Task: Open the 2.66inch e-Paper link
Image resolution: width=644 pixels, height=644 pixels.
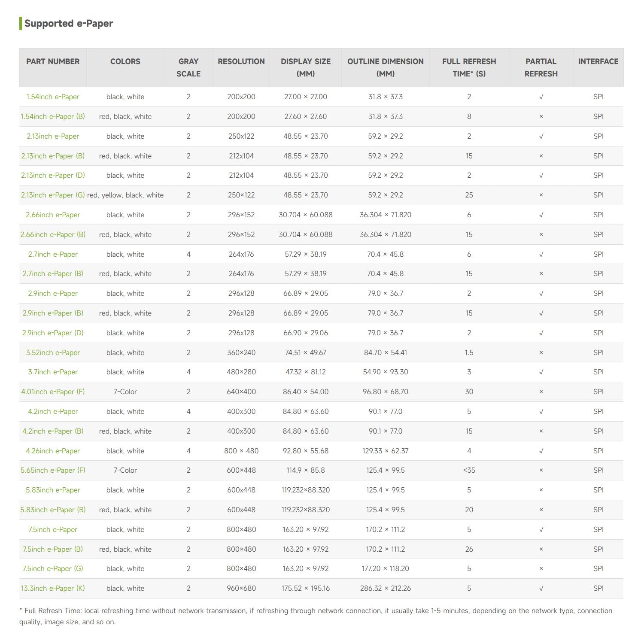Action: click(53, 215)
